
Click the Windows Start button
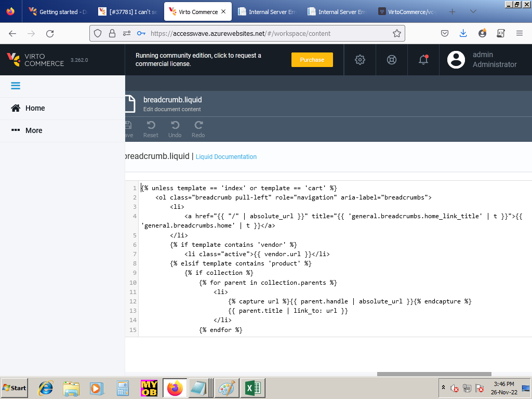click(x=15, y=388)
